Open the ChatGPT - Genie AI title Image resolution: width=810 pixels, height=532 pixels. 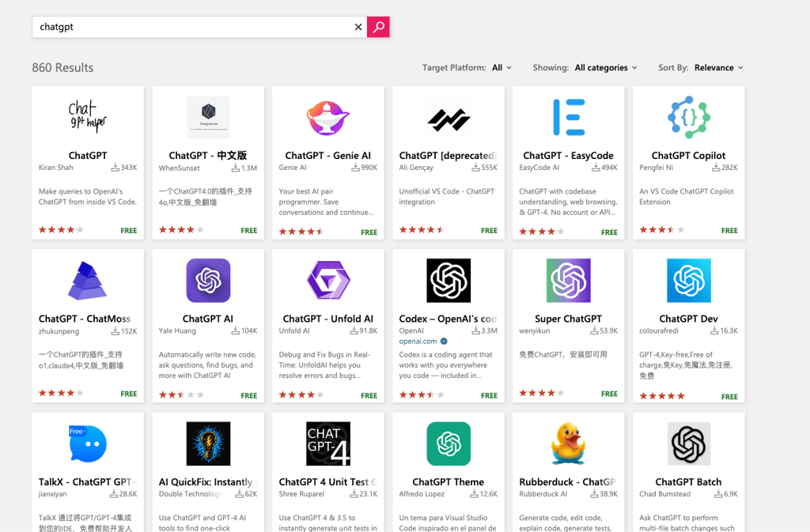pos(328,155)
